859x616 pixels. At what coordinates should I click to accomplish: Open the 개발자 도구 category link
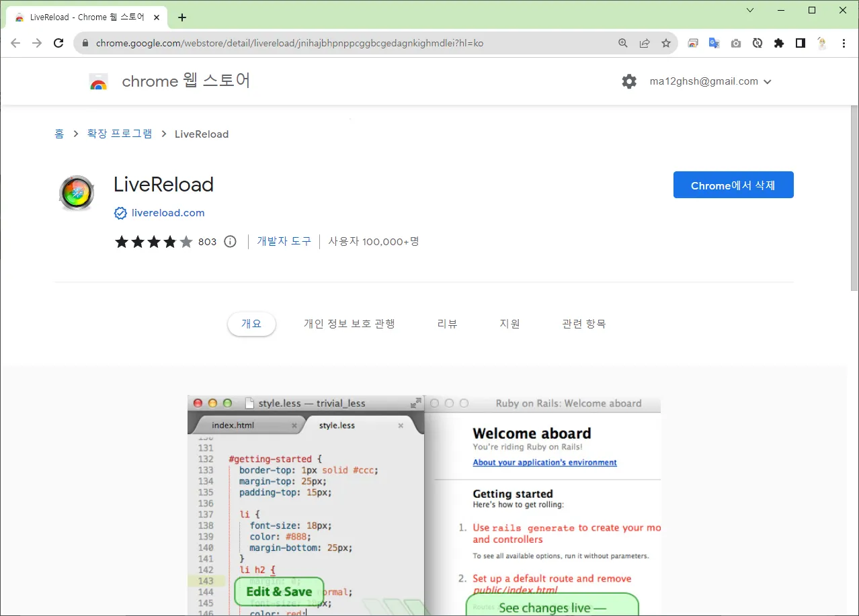[284, 241]
